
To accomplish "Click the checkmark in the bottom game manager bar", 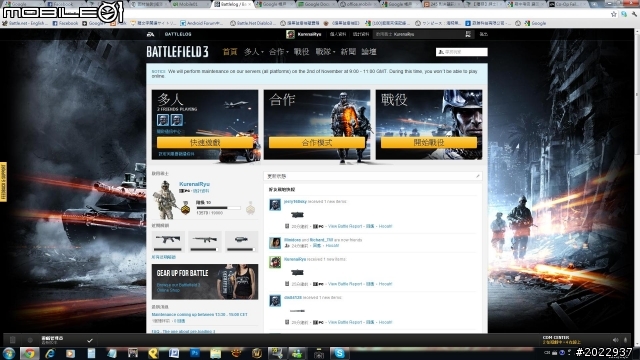I will coord(90,340).
